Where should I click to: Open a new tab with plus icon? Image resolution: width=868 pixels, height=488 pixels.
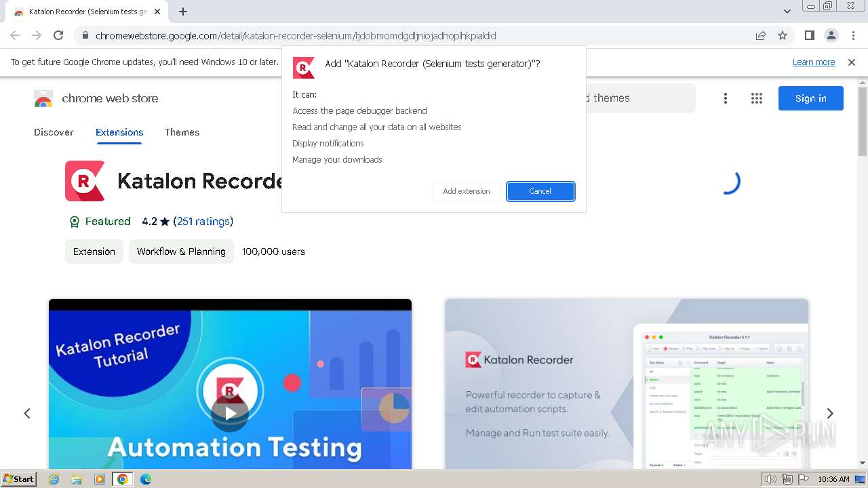click(183, 12)
